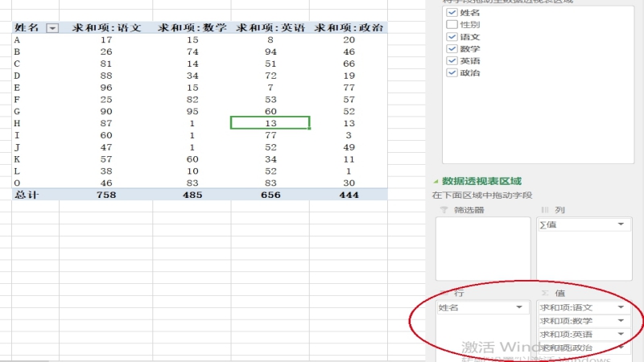Image resolution: width=644 pixels, height=362 pixels.
Task: Toggle the 英语 field checkbox
Action: click(451, 61)
